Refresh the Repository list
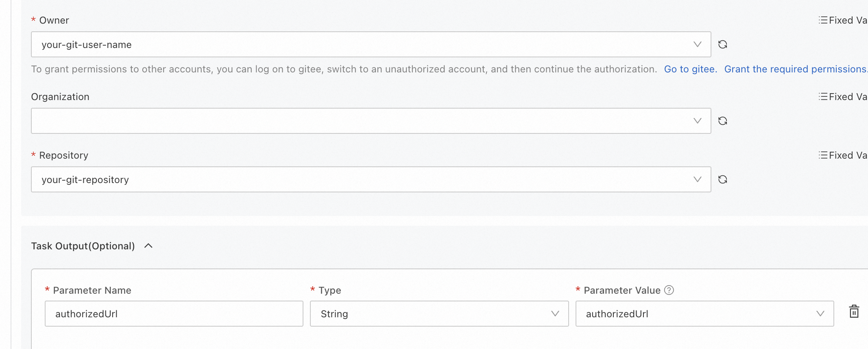The height and width of the screenshot is (349, 868). pyautogui.click(x=722, y=179)
